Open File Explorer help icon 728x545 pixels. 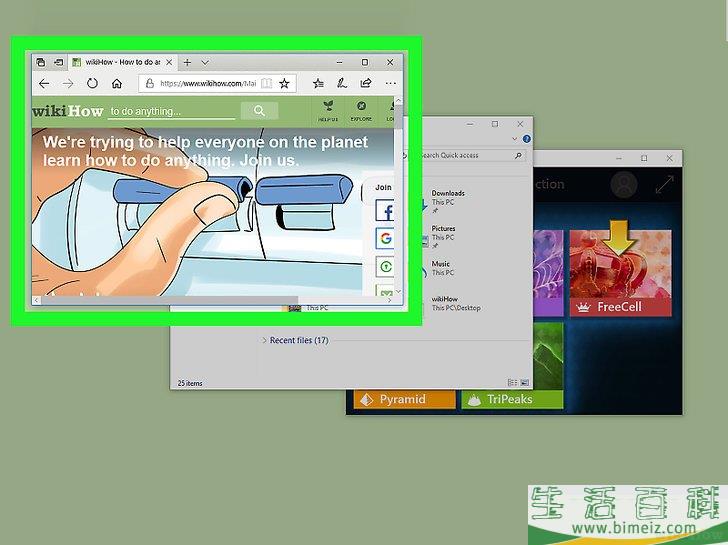(526, 138)
